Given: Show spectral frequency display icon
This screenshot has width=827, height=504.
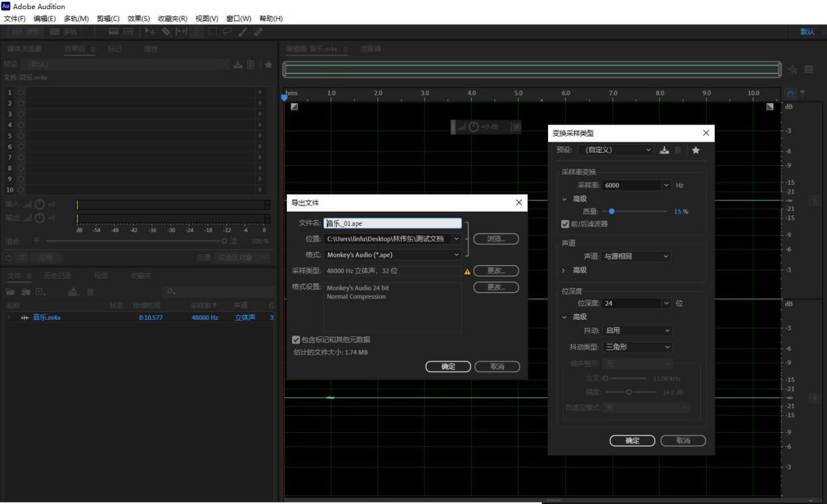Looking at the screenshot, I should [114, 31].
